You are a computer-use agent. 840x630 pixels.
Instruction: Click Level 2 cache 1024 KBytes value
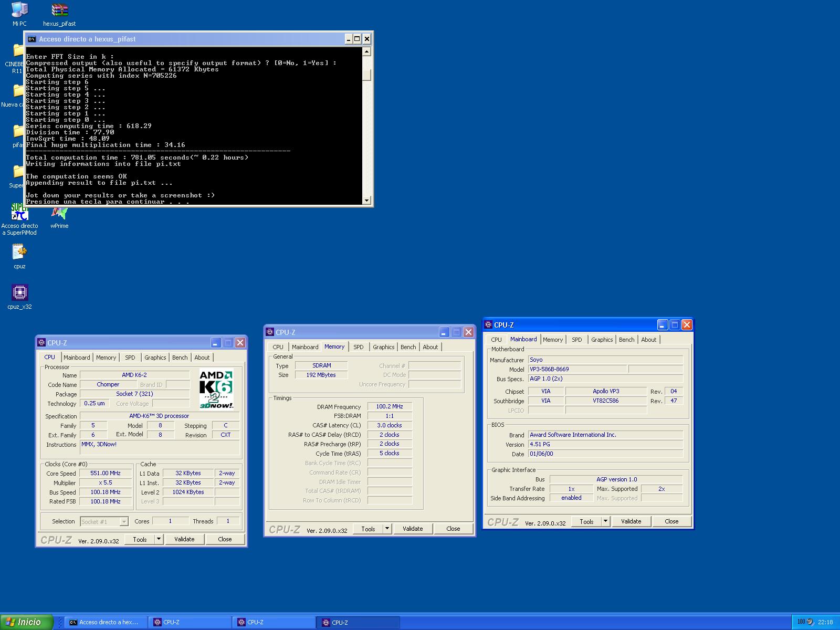[188, 492]
